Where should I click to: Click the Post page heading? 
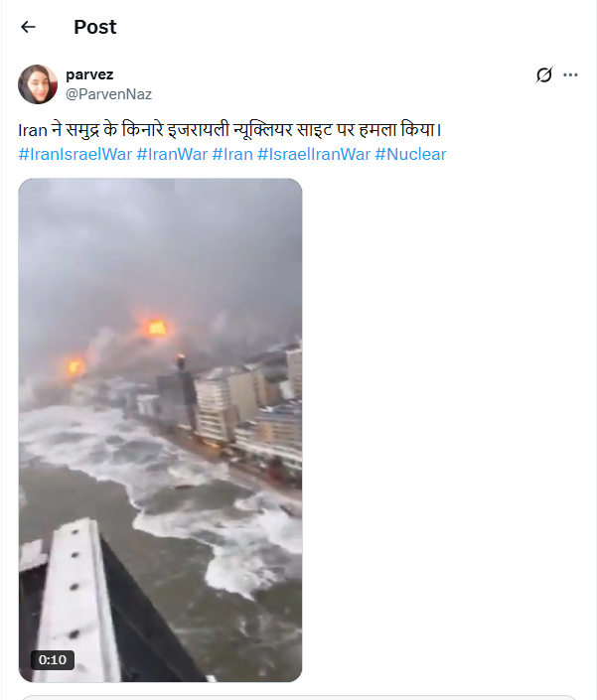coord(94,27)
